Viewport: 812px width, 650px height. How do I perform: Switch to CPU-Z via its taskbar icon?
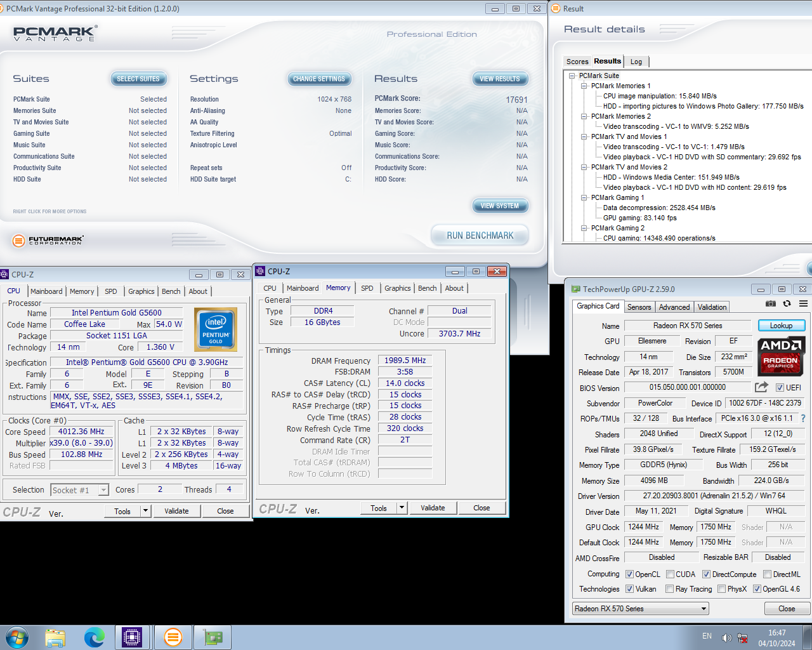point(132,637)
